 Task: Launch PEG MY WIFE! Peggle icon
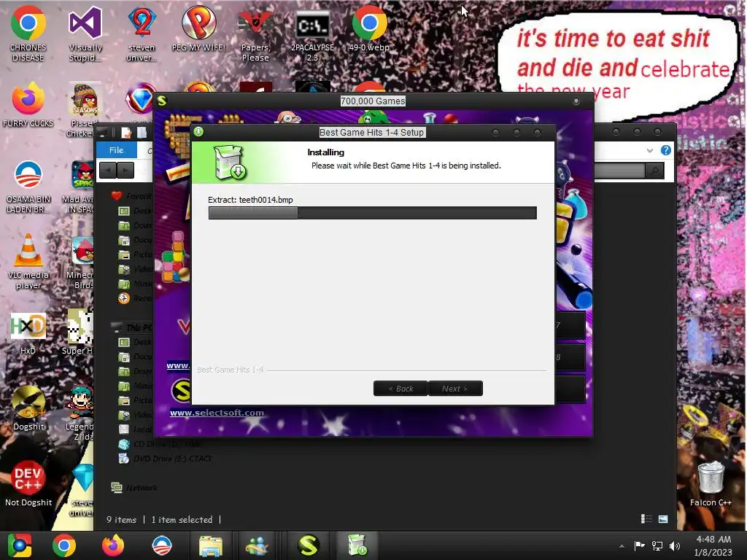[x=198, y=28]
